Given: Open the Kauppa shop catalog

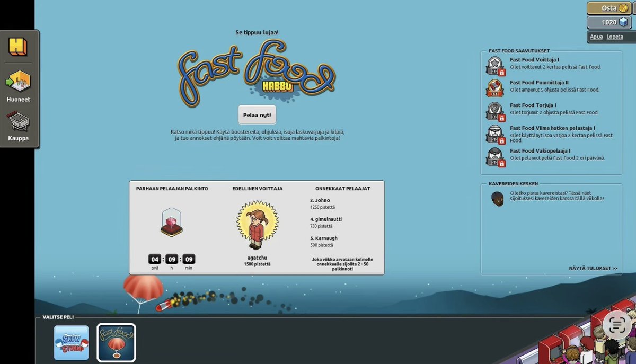Looking at the screenshot, I should pyautogui.click(x=19, y=126).
